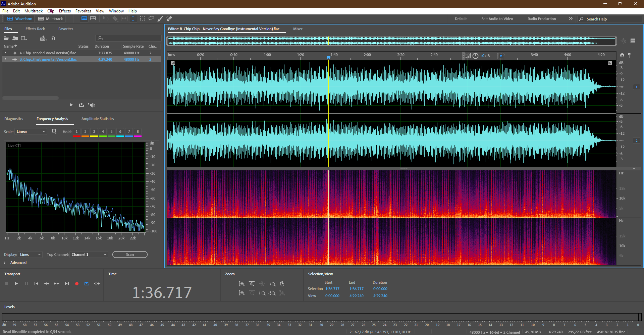
Task: Open the New File dropdown icon
Action: 24,38
